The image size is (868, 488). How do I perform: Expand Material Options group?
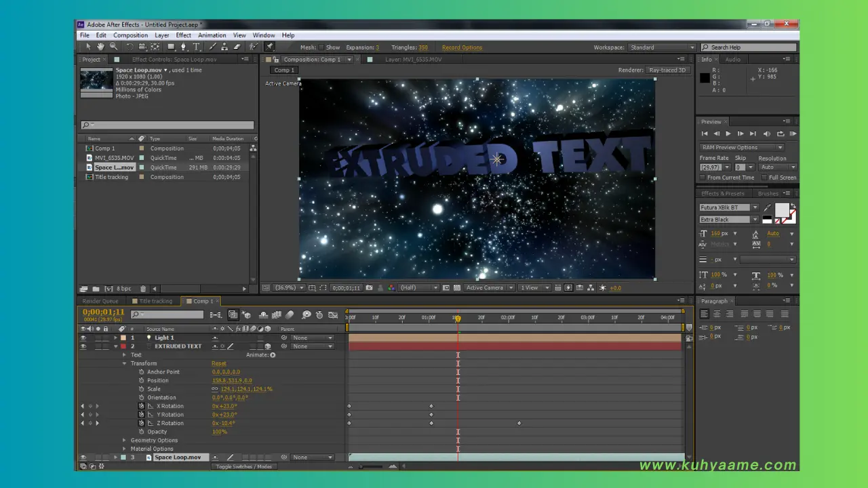click(x=124, y=449)
